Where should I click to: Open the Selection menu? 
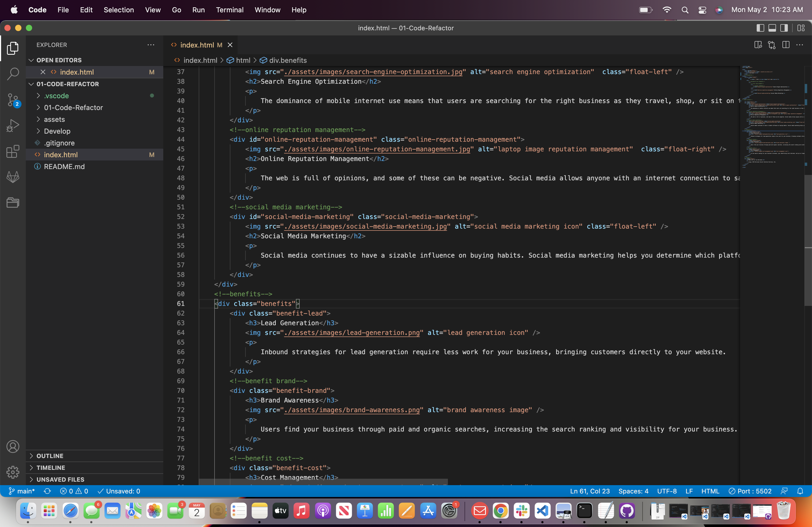[119, 10]
